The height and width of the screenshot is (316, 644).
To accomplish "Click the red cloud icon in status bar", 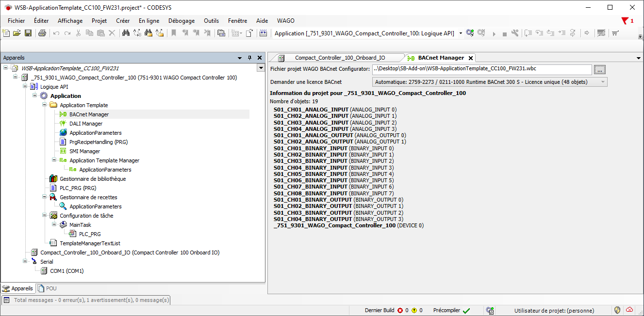I will tap(629, 310).
